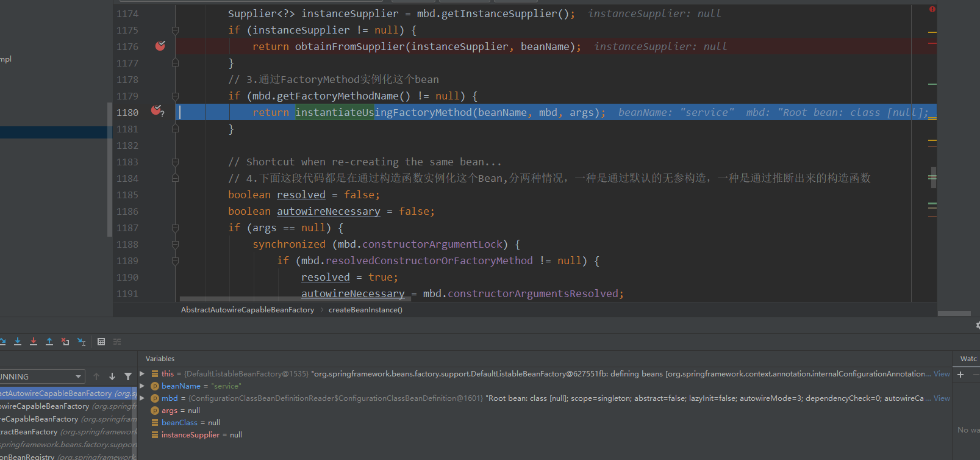The width and height of the screenshot is (980, 460).
Task: Click the previous frame up arrow
Action: 96,376
